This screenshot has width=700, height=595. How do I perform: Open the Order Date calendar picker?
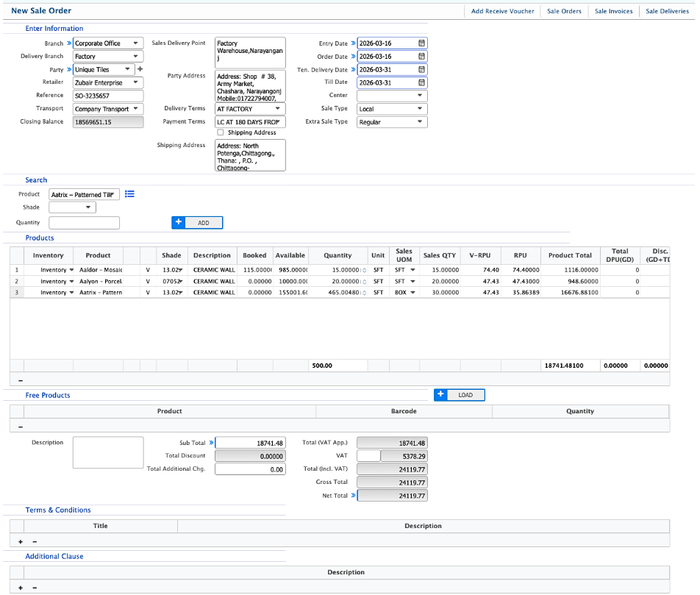click(x=421, y=57)
